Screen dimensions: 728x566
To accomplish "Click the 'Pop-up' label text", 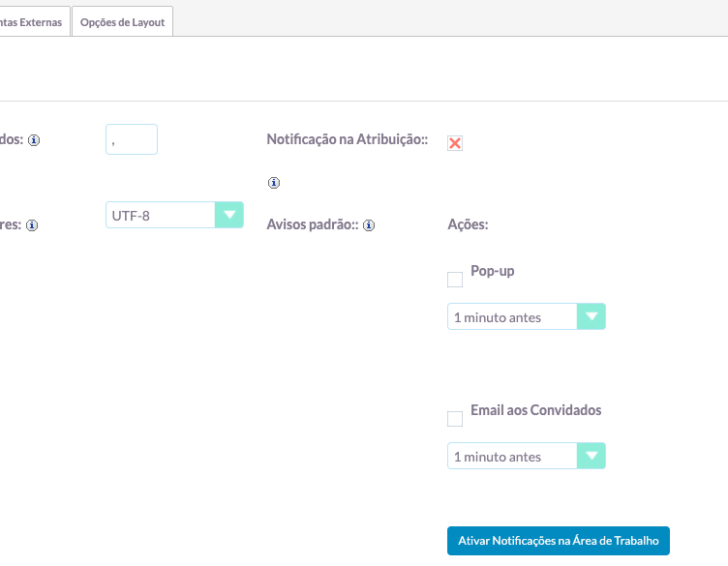I will [x=492, y=271].
